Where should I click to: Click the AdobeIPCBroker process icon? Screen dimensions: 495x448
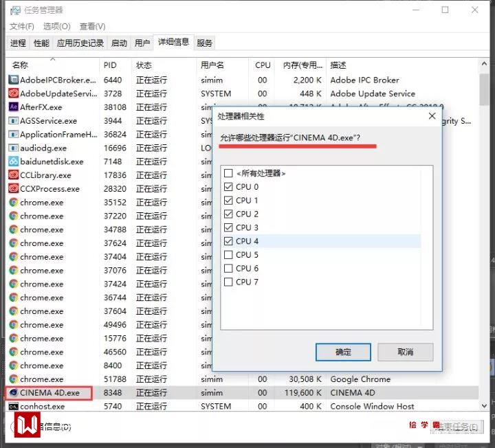pyautogui.click(x=13, y=80)
